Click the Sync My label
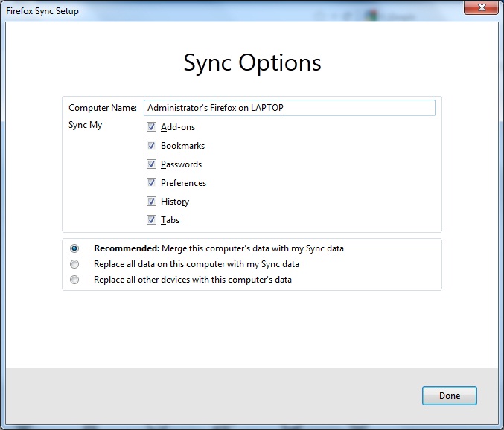This screenshot has height=430, width=504. pyautogui.click(x=85, y=125)
